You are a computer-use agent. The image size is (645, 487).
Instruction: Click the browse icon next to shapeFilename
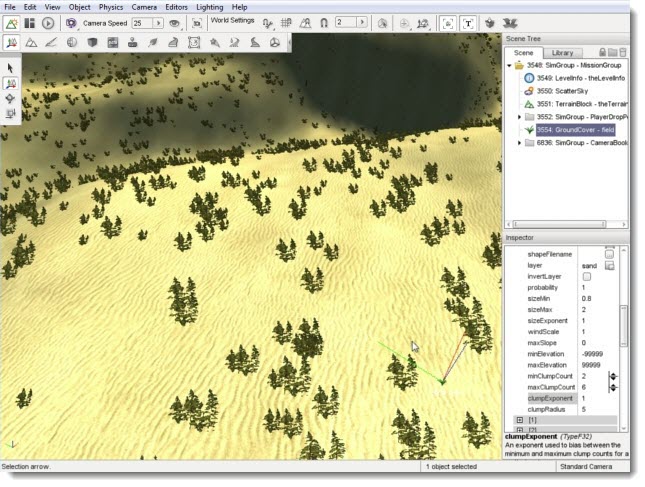(609, 254)
